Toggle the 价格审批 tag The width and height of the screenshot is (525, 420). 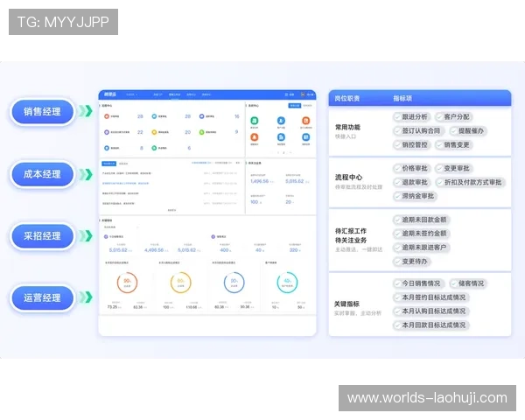[x=411, y=168]
